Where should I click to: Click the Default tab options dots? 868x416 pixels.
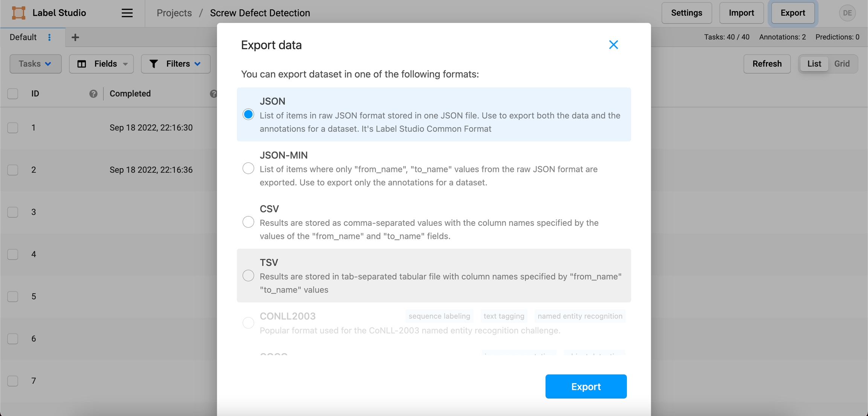tap(49, 37)
